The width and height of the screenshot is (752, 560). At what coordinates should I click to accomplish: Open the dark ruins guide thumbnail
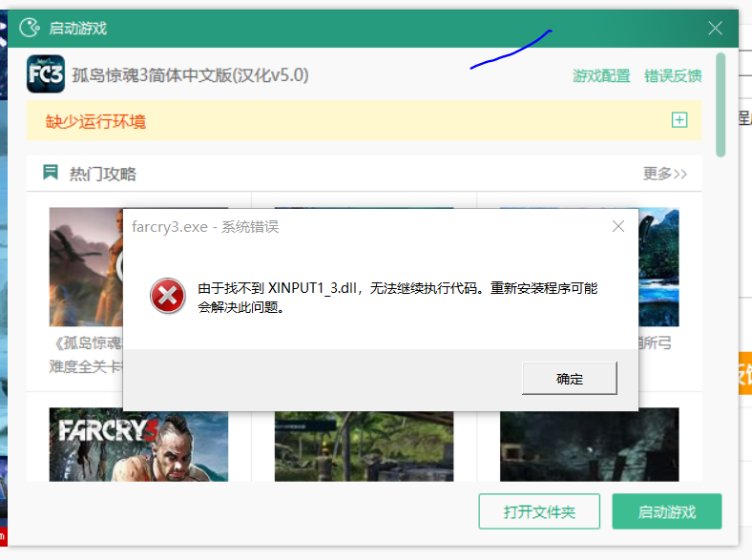(590, 445)
